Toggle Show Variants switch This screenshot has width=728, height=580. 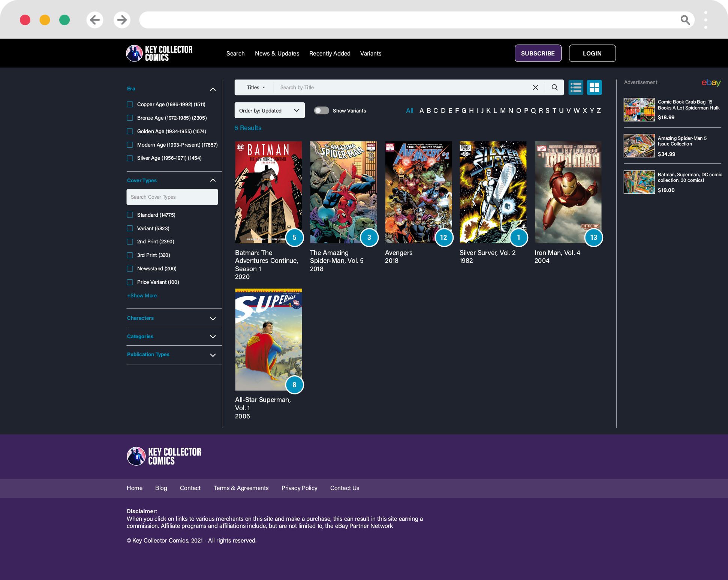click(321, 111)
